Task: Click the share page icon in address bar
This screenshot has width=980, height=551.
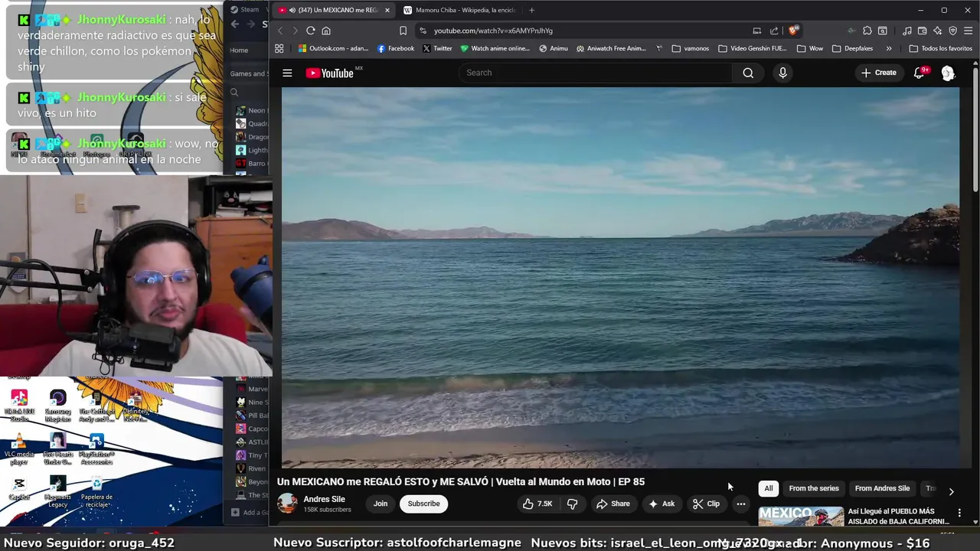Action: pos(774,31)
